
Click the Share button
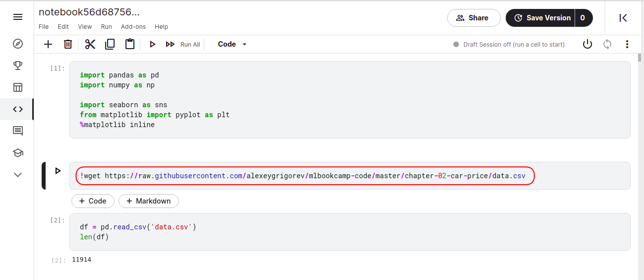click(473, 18)
